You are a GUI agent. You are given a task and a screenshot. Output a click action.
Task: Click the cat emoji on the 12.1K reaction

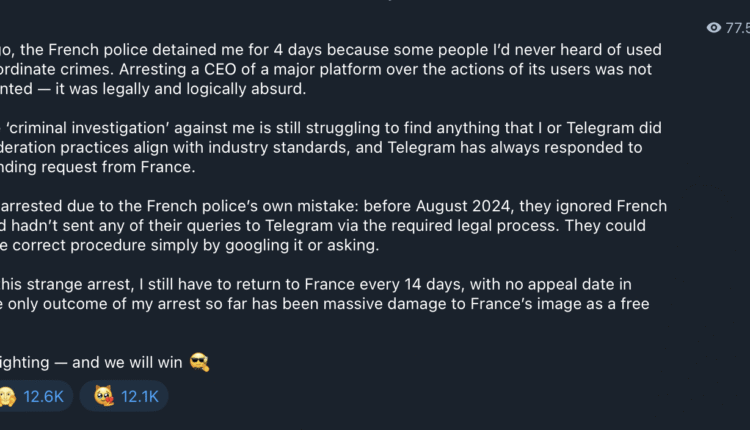coord(103,396)
